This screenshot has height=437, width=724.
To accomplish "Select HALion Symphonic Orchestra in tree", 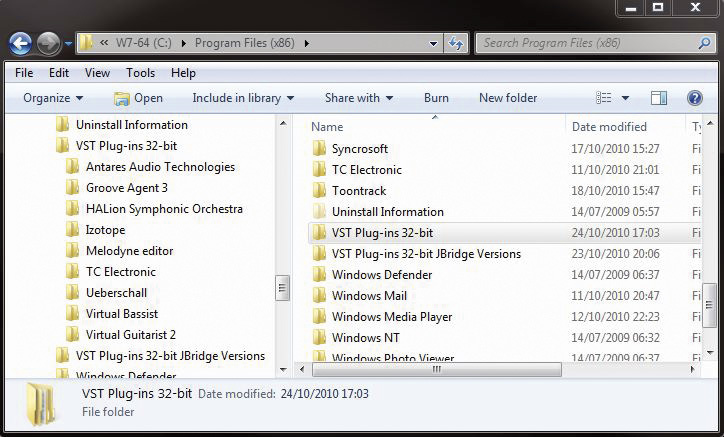I will point(164,209).
